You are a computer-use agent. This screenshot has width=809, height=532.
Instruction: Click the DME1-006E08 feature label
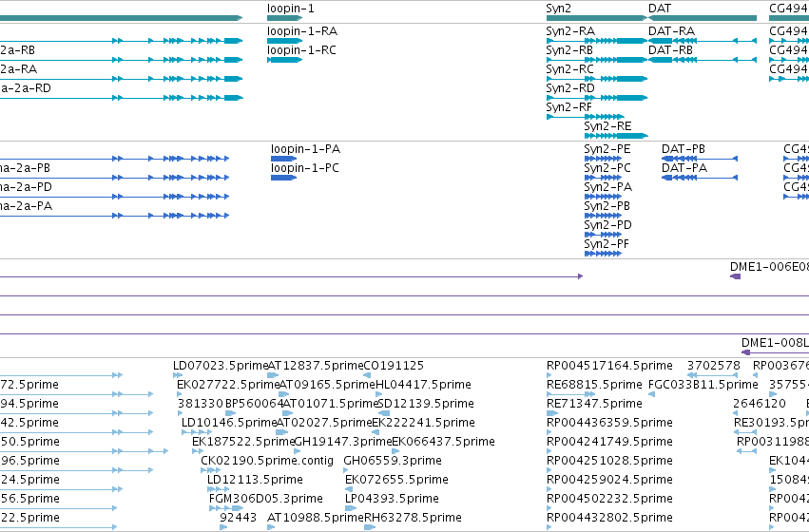[769, 267]
